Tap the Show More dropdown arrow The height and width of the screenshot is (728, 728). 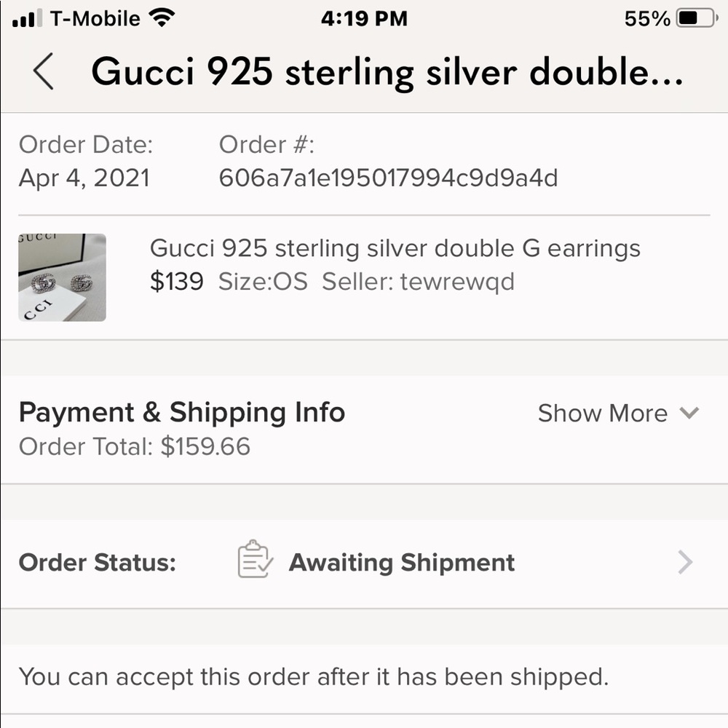[x=689, y=414]
